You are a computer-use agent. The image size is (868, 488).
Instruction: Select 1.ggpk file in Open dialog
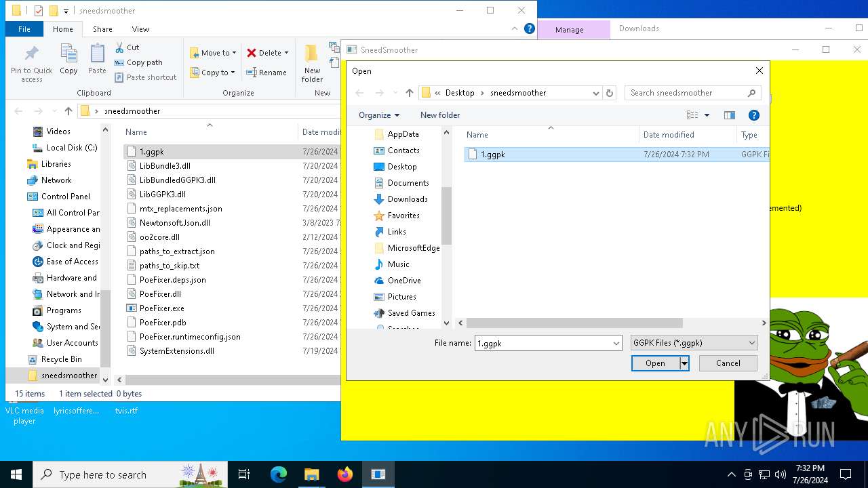pyautogui.click(x=492, y=155)
